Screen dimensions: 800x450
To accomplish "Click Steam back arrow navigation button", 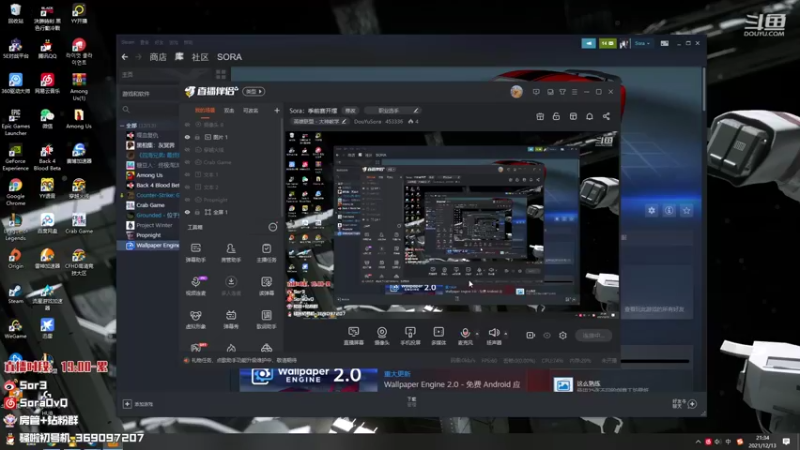I will tap(125, 57).
